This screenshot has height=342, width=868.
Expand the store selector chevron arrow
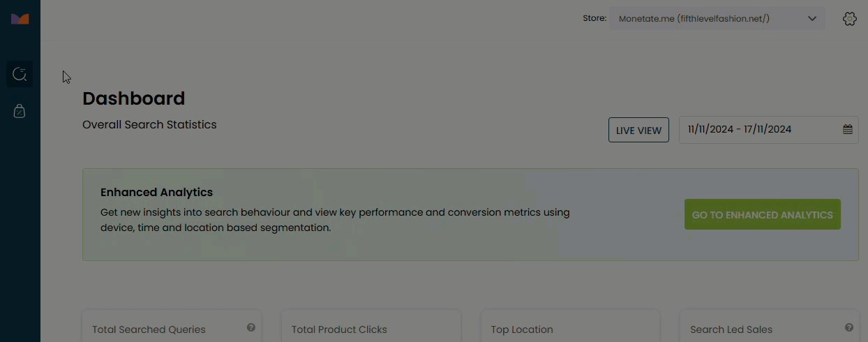pos(812,19)
